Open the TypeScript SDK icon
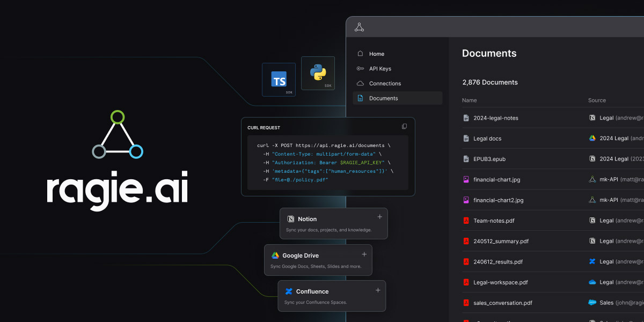The image size is (644, 322). pos(279,79)
